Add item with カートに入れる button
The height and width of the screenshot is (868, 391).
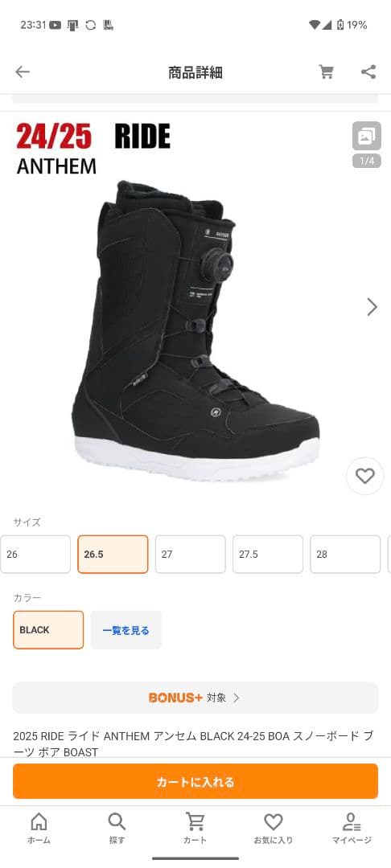[195, 782]
